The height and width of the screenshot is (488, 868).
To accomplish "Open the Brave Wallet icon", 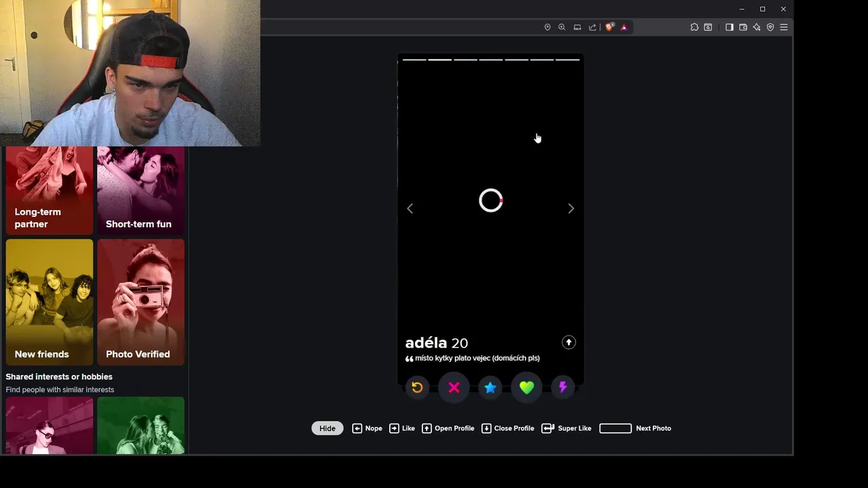I will click(x=743, y=27).
